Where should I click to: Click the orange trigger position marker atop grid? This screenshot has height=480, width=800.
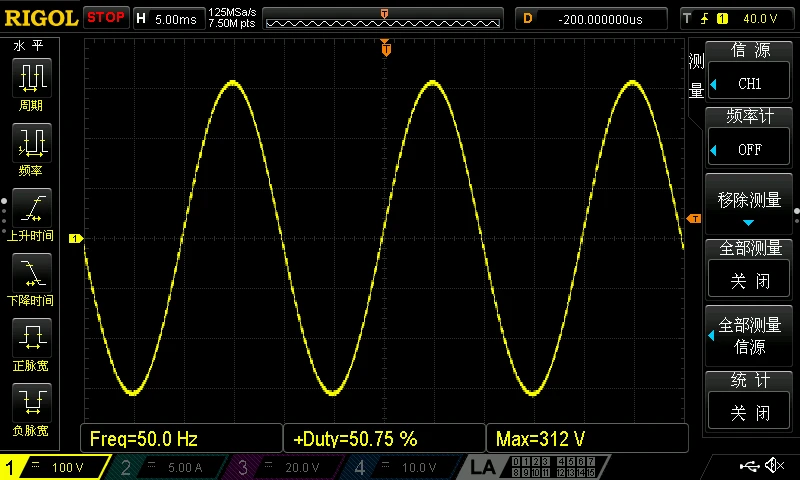[386, 49]
